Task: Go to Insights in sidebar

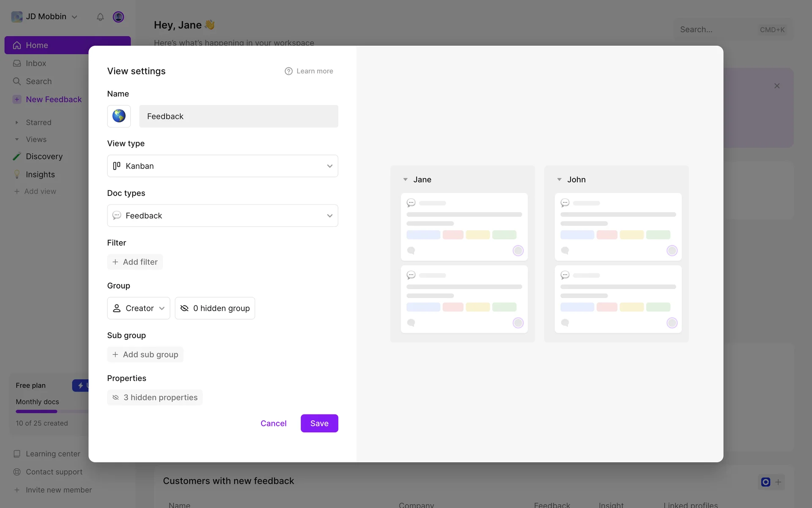Action: tap(40, 174)
